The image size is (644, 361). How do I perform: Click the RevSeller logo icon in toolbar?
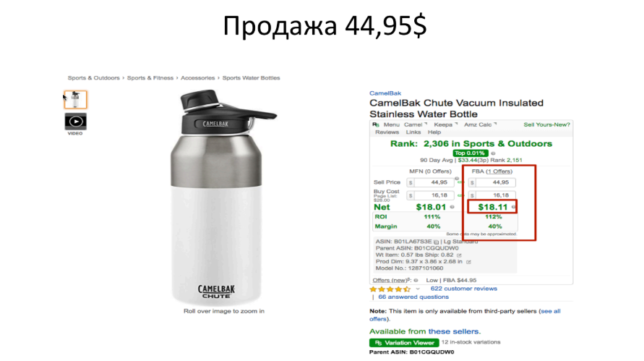coord(376,124)
